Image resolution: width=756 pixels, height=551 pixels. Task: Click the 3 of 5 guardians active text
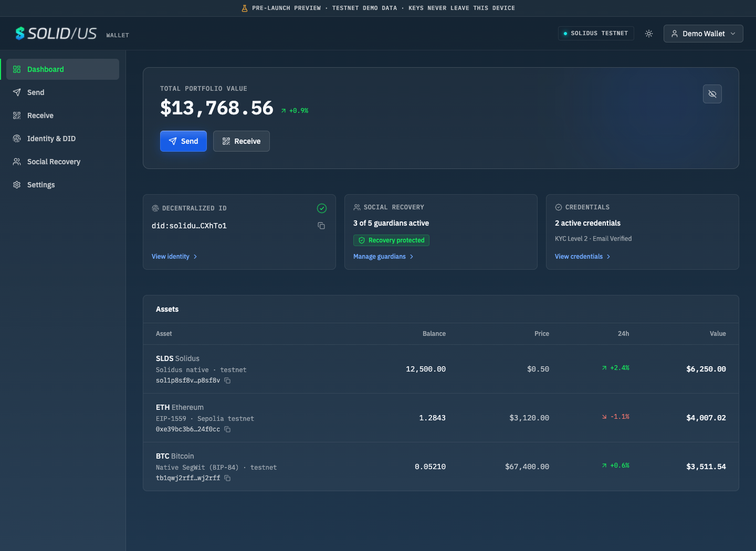tap(391, 223)
